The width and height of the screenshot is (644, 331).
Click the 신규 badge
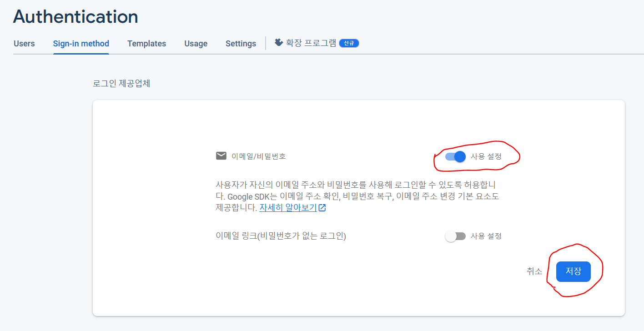349,43
